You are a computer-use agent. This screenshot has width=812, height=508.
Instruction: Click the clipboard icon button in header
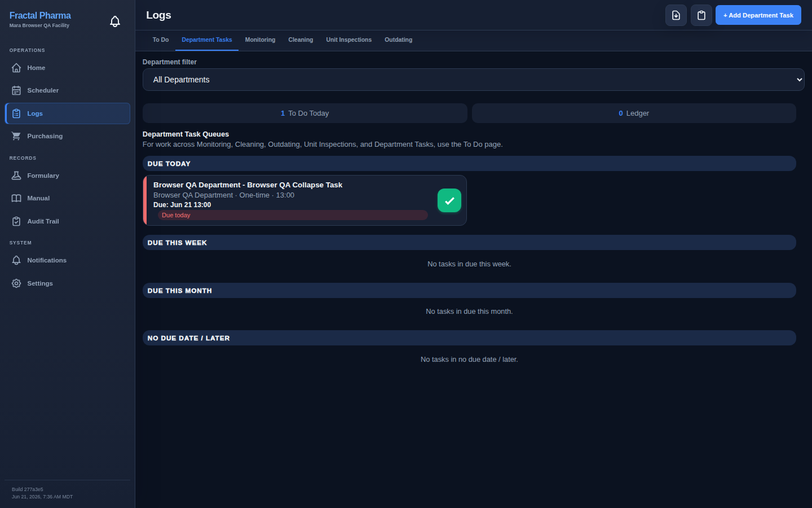[x=701, y=15]
